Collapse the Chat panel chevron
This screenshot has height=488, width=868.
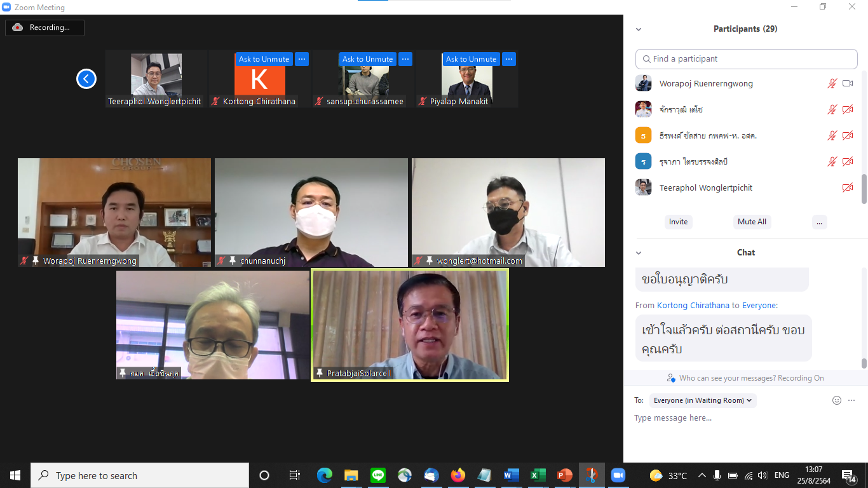(x=639, y=253)
